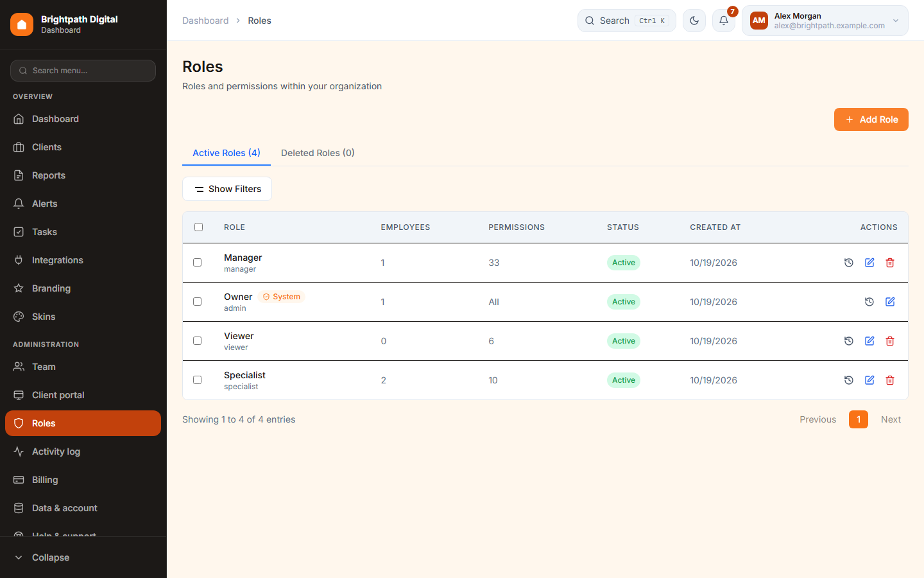Go to Previous page
The width and height of the screenshot is (924, 578).
(x=818, y=419)
